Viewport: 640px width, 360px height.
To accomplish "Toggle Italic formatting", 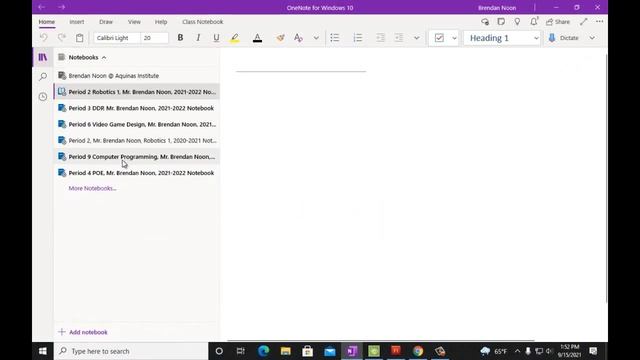I will [198, 38].
